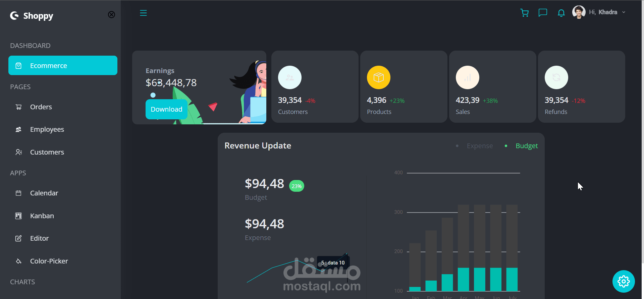
Task: Click the Customers stat card icon
Action: 290,77
